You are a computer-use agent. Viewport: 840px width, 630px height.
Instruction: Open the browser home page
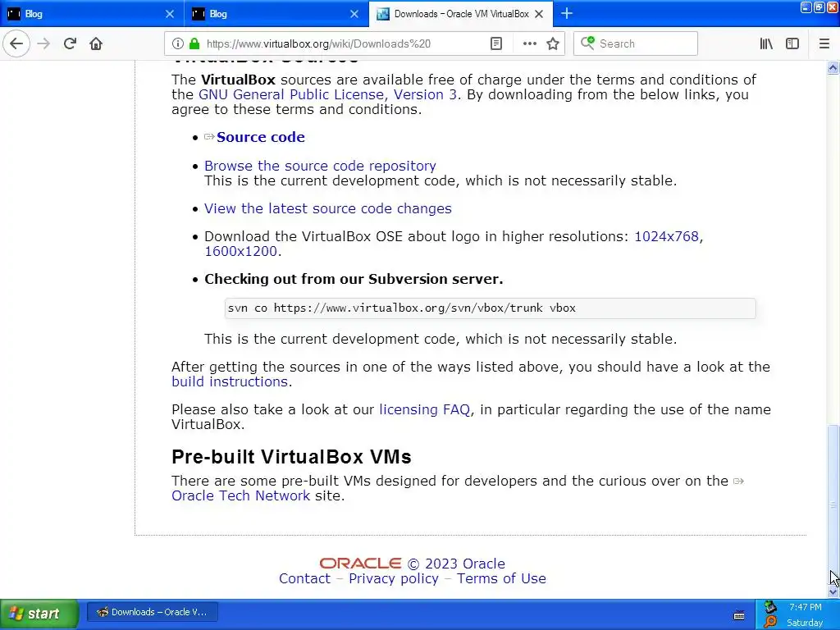point(96,43)
